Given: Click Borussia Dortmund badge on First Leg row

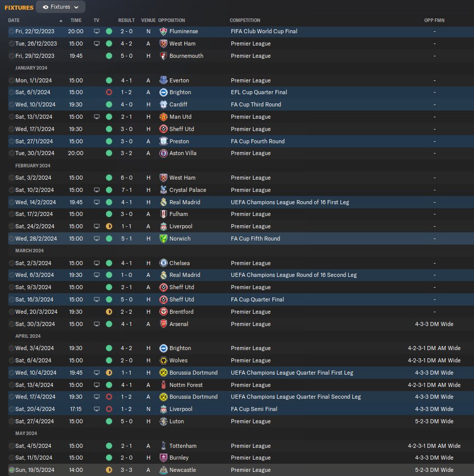Looking at the screenshot, I should pos(163,373).
